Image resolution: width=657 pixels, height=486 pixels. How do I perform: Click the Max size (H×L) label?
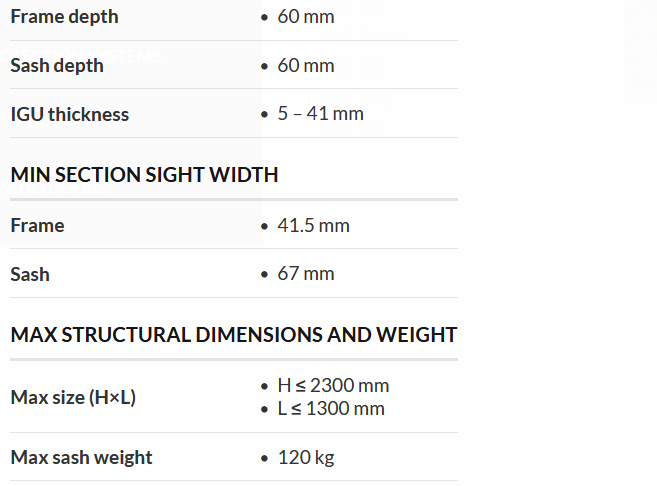click(73, 397)
